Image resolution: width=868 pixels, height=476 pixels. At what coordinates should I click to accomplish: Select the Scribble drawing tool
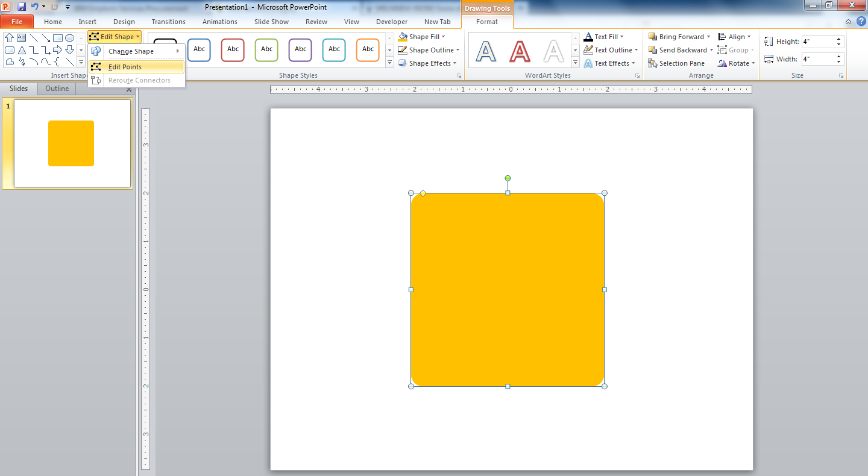click(22, 62)
